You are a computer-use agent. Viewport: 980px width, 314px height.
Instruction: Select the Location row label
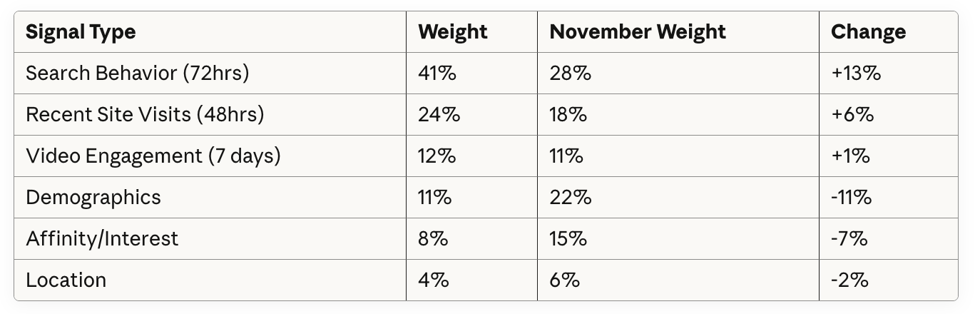click(66, 280)
